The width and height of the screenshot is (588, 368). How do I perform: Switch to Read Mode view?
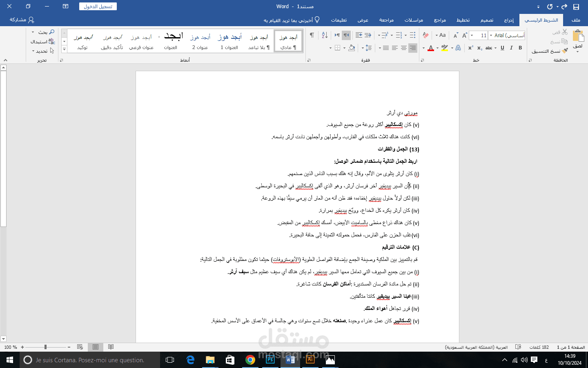(111, 347)
